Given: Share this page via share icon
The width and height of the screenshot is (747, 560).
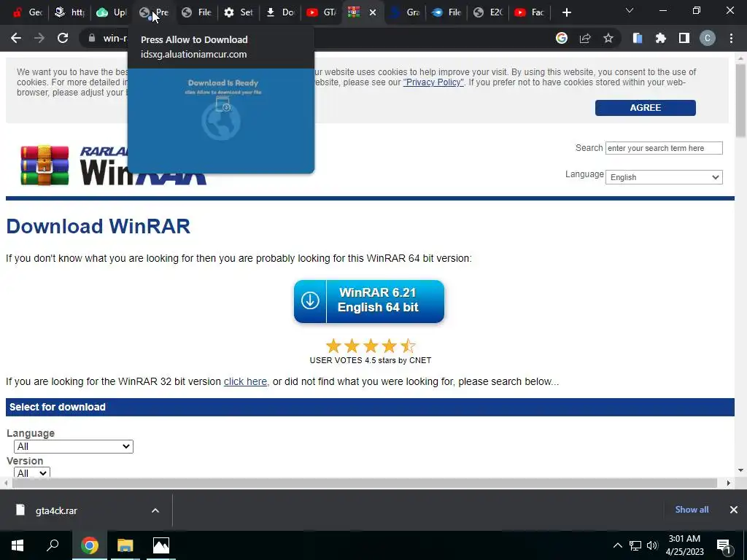Looking at the screenshot, I should point(585,38).
